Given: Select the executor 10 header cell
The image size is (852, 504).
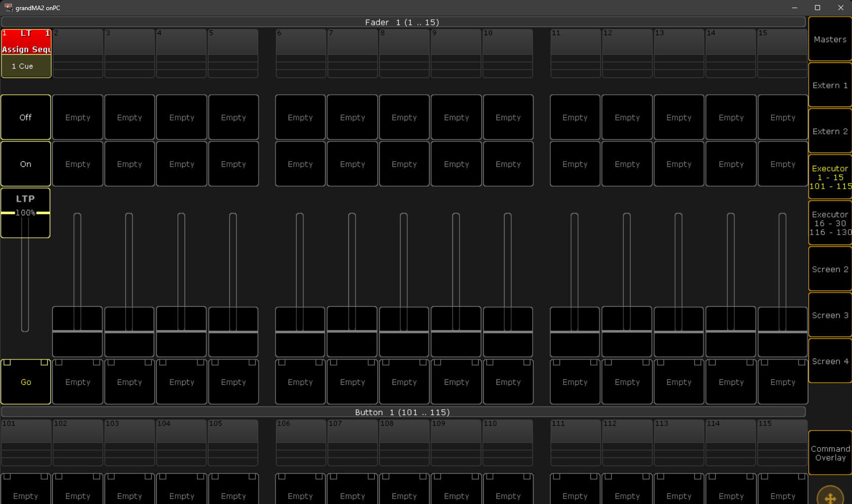Looking at the screenshot, I should pyautogui.click(x=508, y=53).
